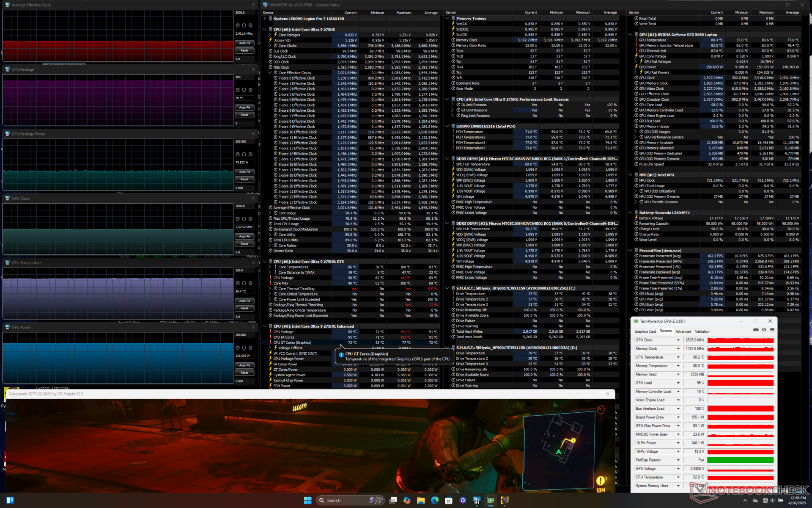The height and width of the screenshot is (508, 812).
Task: Launch Microsoft Edge from the taskbar
Action: point(435,500)
